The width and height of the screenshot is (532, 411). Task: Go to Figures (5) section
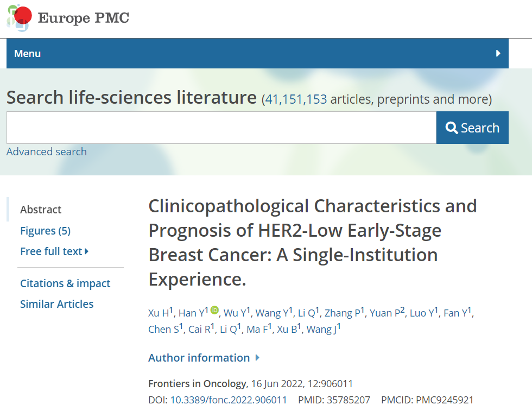point(45,231)
